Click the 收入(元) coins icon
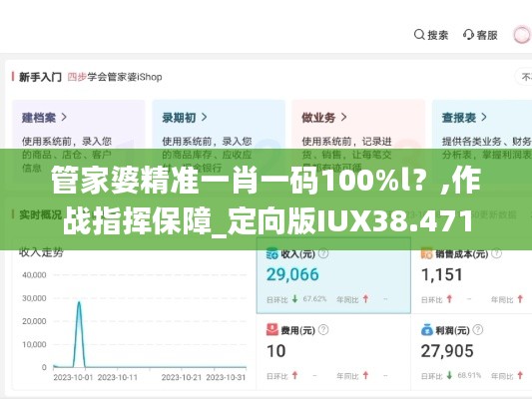Viewport: 532px width, 399px height. (272, 253)
